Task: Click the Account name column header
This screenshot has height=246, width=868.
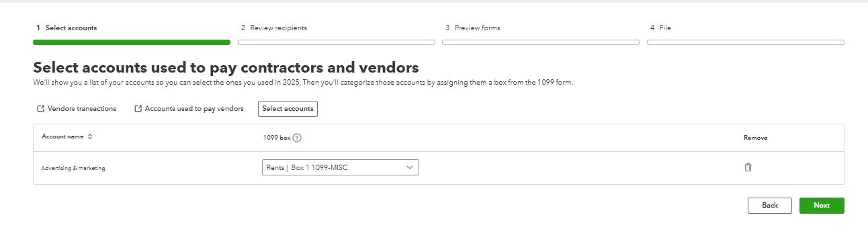Action: point(63,136)
